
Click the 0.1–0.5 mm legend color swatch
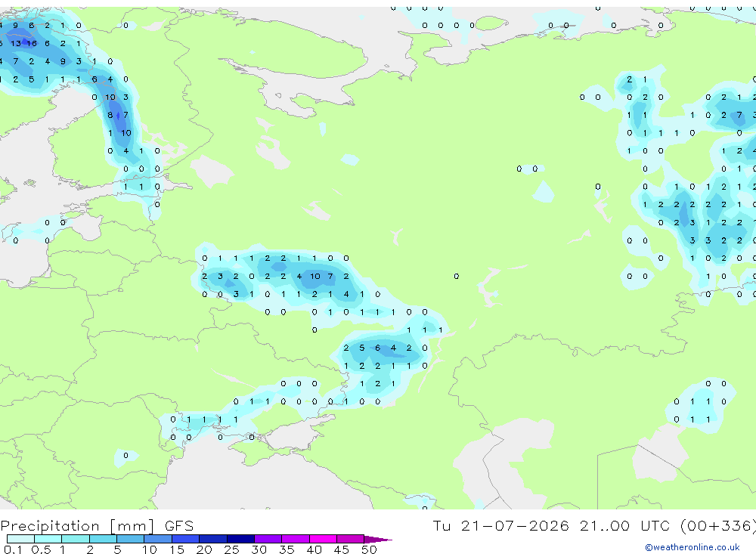[20, 539]
